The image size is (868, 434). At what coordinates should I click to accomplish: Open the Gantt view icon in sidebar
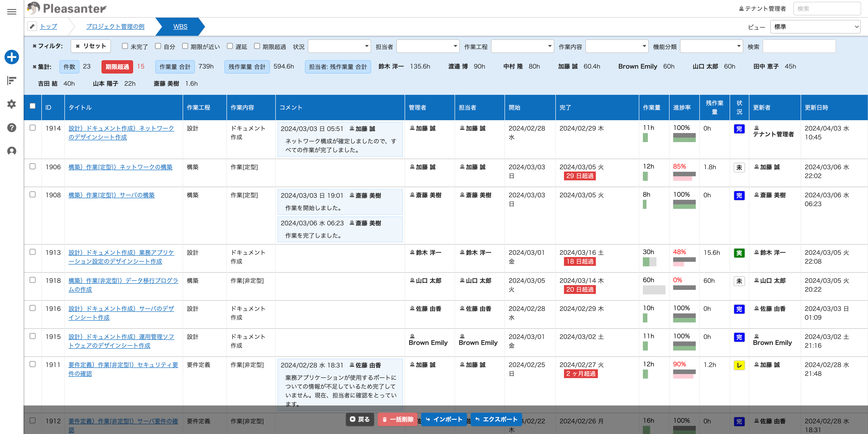(12, 81)
